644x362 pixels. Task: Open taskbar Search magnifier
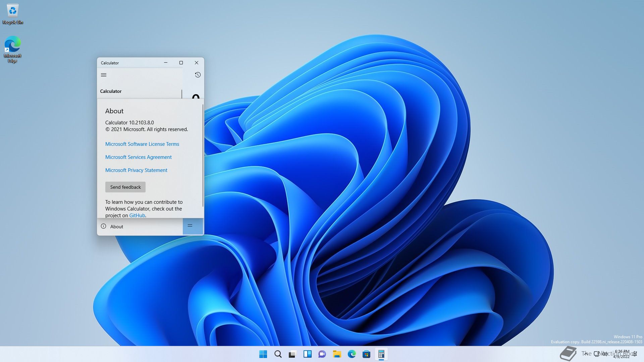pos(278,354)
